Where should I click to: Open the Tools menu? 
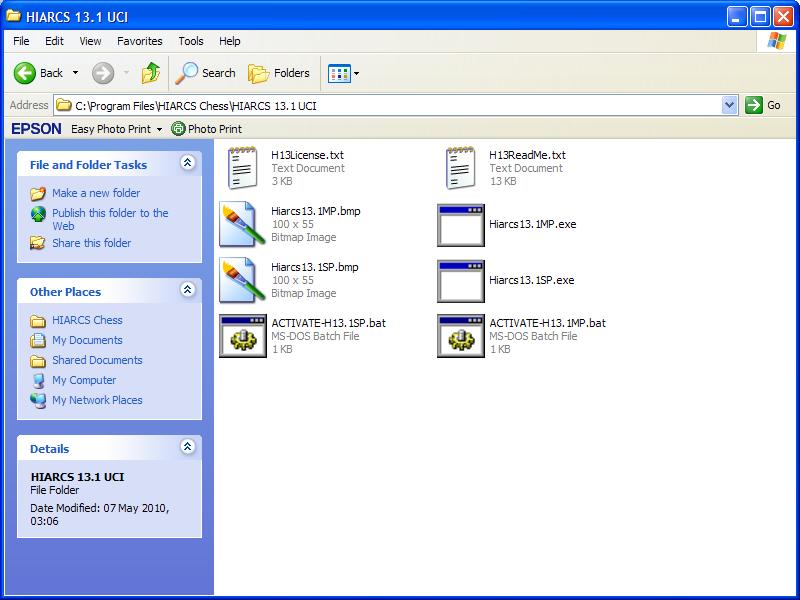coord(190,41)
